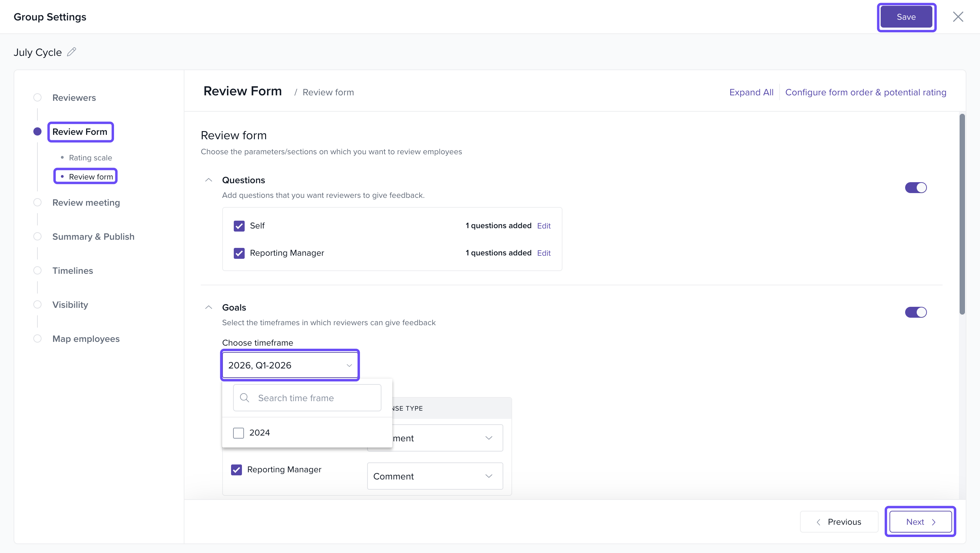Collapse the Goals section chevron
This screenshot has height=553, width=980.
pyautogui.click(x=209, y=307)
